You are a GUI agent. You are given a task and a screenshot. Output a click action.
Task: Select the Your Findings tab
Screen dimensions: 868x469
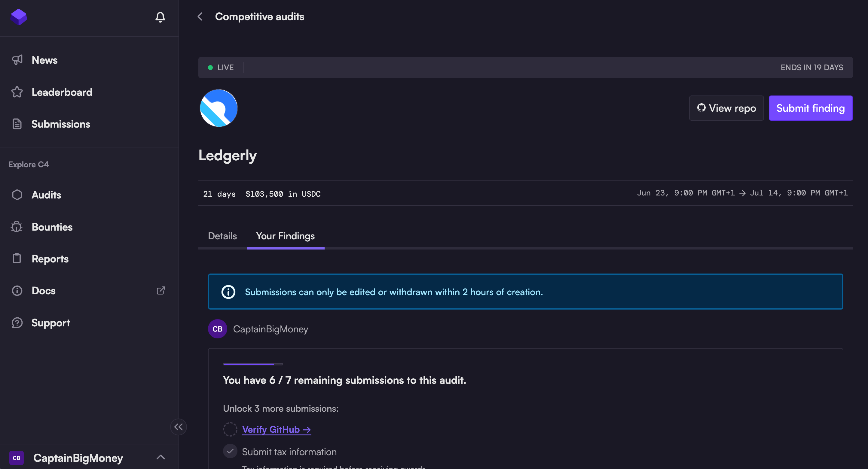tap(286, 236)
